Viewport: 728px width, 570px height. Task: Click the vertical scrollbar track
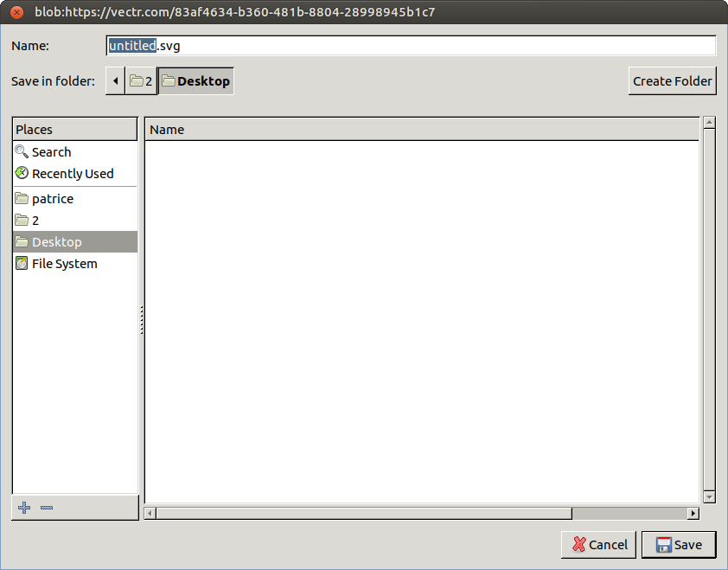(709, 310)
